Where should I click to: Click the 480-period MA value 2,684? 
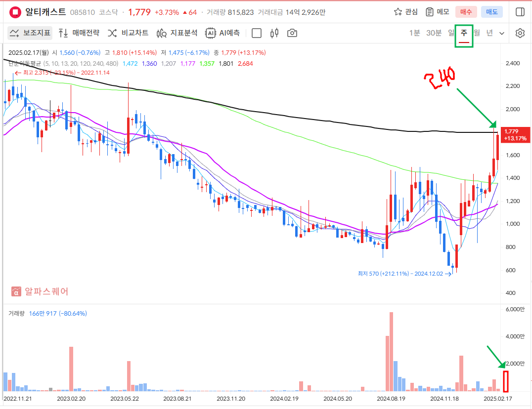[245, 63]
